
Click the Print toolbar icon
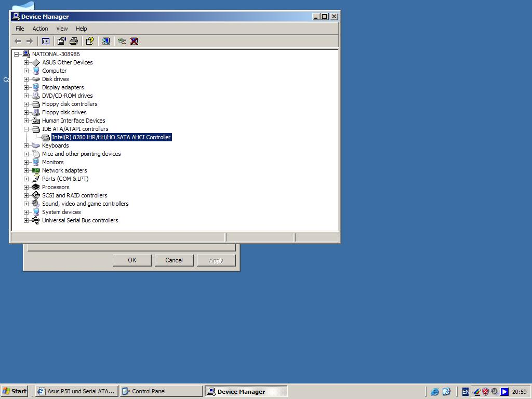pyautogui.click(x=74, y=42)
